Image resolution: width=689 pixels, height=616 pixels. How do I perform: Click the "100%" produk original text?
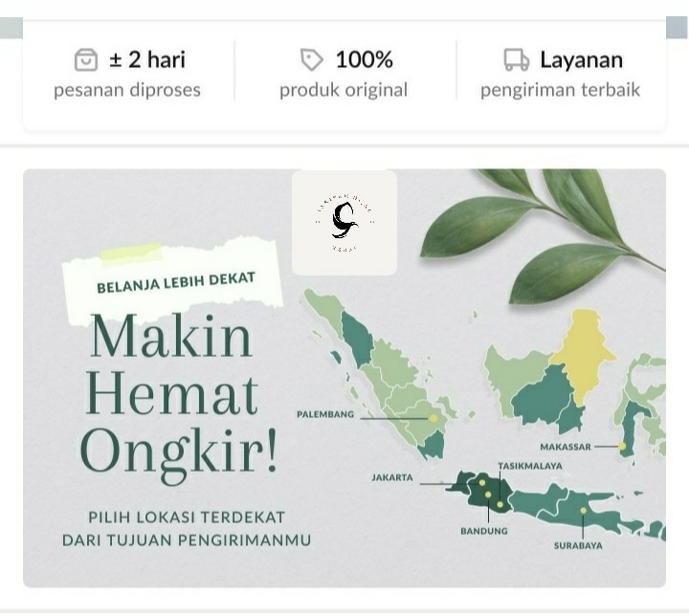point(365,59)
